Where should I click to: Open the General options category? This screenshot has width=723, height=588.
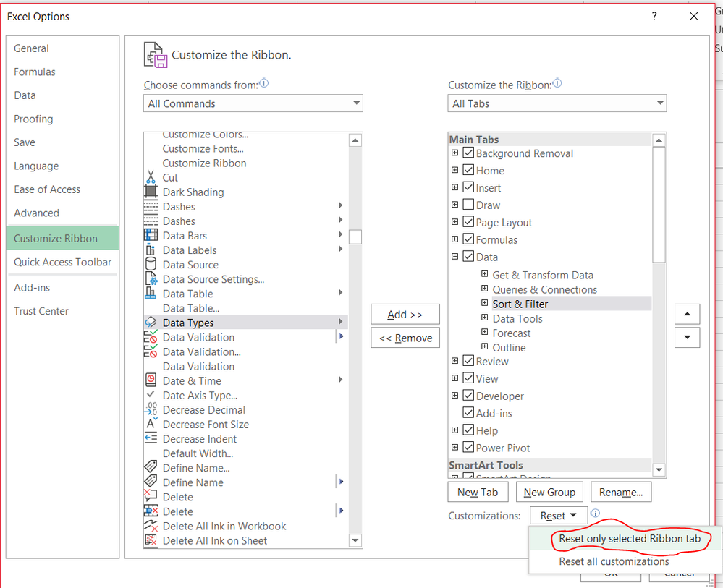pos(63,48)
